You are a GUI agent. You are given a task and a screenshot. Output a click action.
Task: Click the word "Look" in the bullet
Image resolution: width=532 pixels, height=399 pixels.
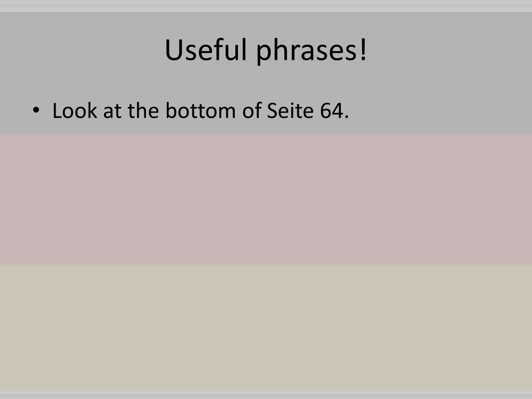75,111
